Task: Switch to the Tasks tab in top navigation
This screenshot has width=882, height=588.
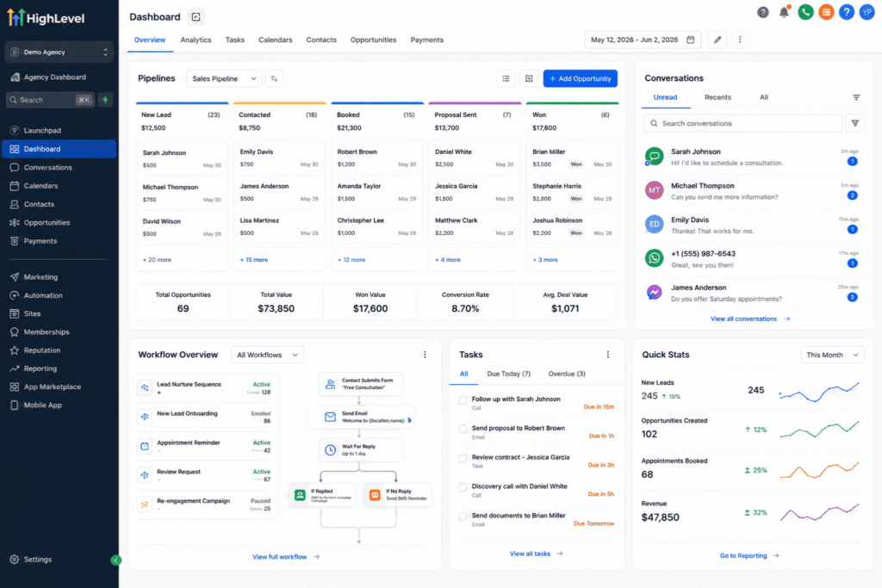Action: (x=234, y=40)
